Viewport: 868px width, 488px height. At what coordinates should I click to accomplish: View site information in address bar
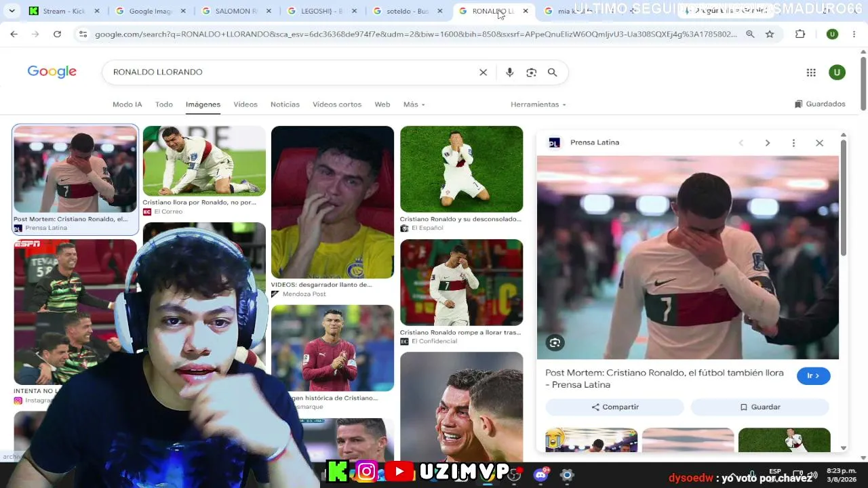(83, 34)
